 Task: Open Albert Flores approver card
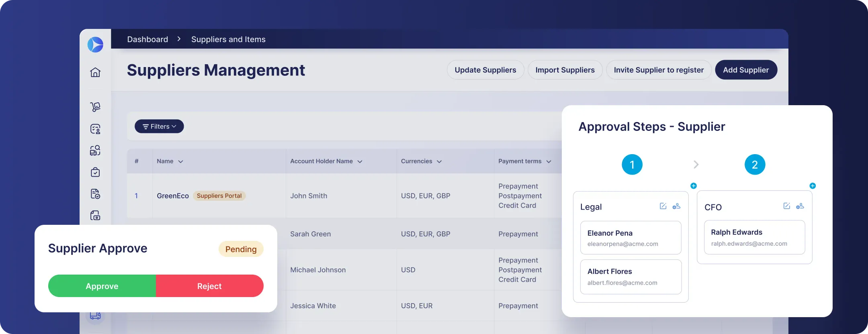(631, 277)
